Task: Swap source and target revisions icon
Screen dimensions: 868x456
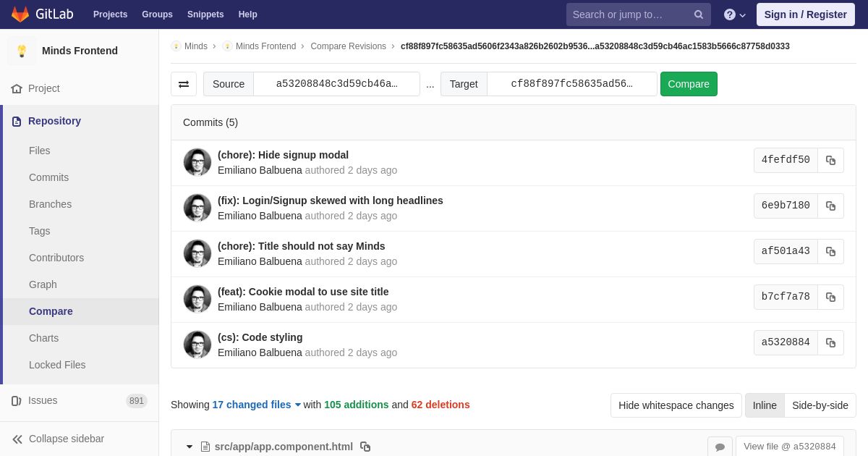Action: pos(184,84)
